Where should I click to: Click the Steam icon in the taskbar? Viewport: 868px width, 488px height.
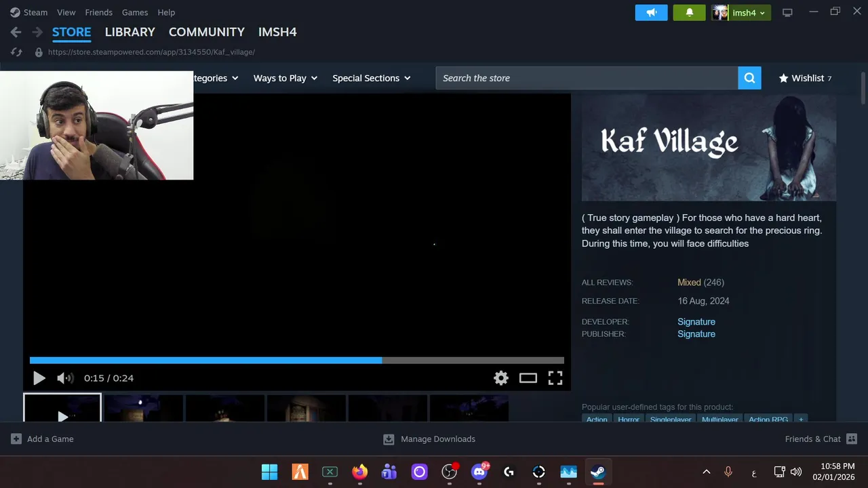coord(598,472)
